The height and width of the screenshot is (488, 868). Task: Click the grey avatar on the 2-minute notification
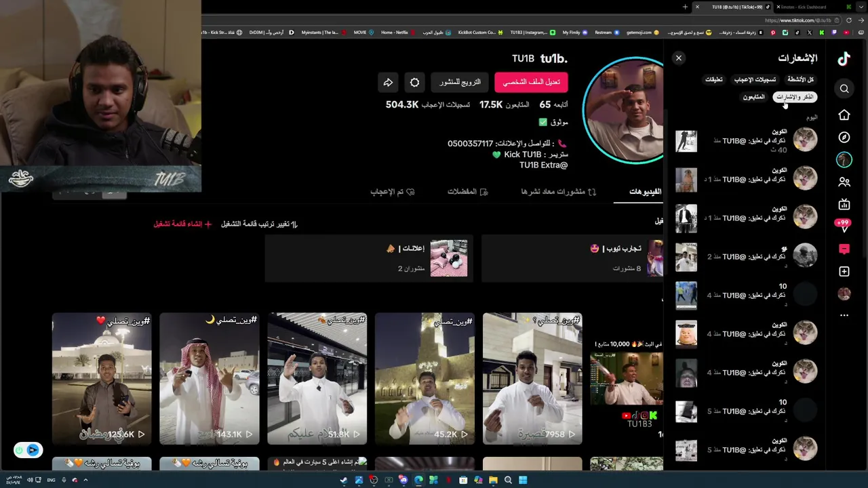(805, 256)
